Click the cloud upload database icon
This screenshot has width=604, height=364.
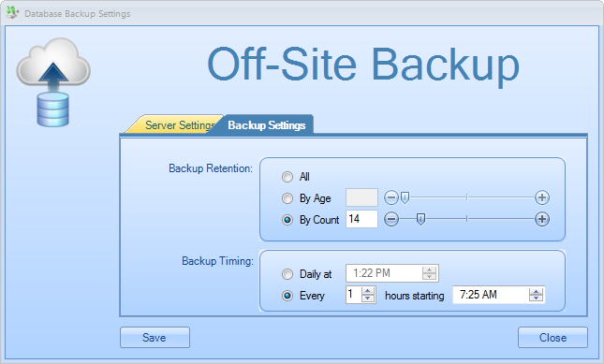(53, 82)
